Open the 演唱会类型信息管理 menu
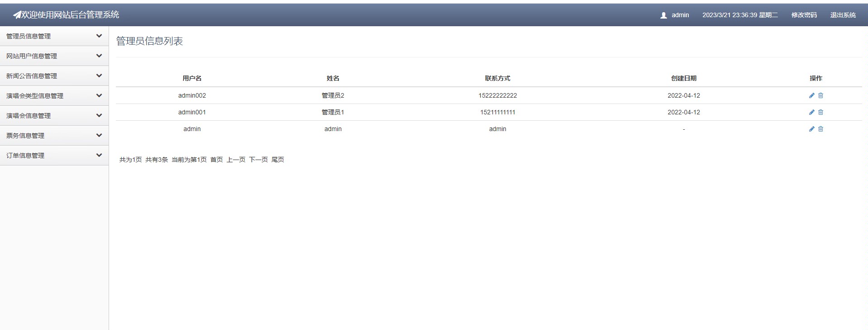 point(54,96)
